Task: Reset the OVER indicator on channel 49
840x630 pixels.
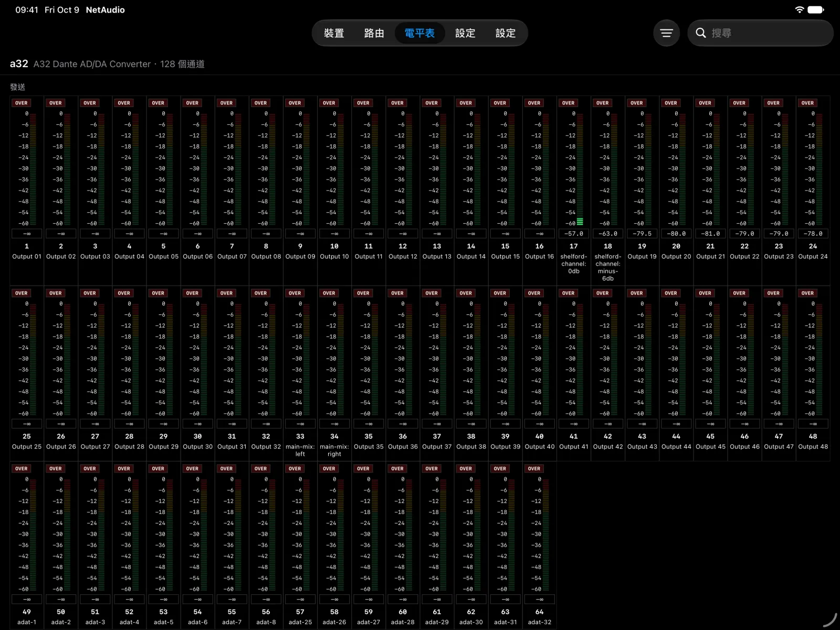Action: [22, 468]
